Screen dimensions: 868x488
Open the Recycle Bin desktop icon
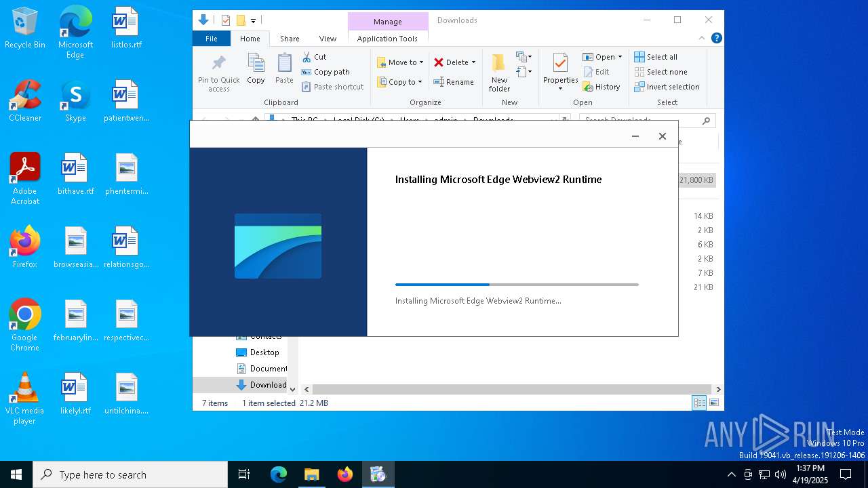point(25,28)
